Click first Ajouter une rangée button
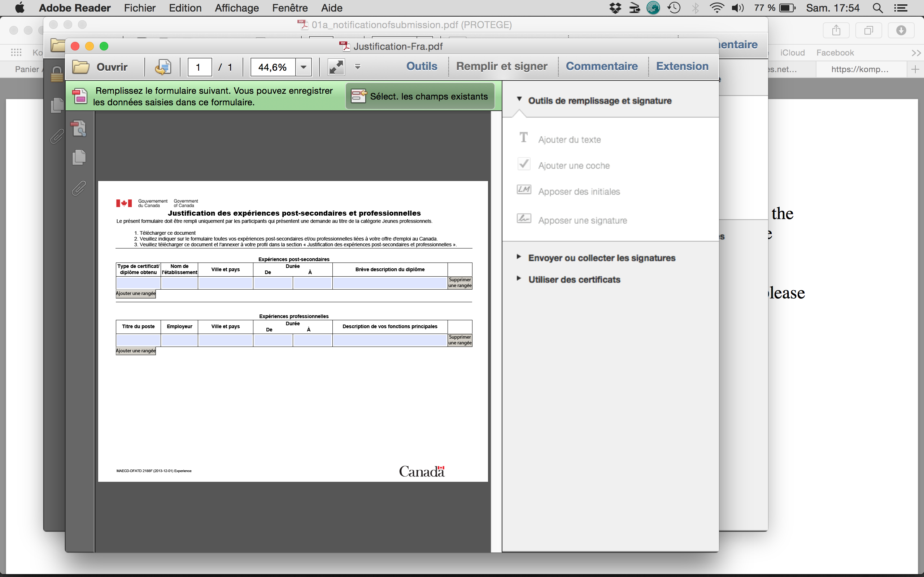This screenshot has width=924, height=577. [x=136, y=294]
